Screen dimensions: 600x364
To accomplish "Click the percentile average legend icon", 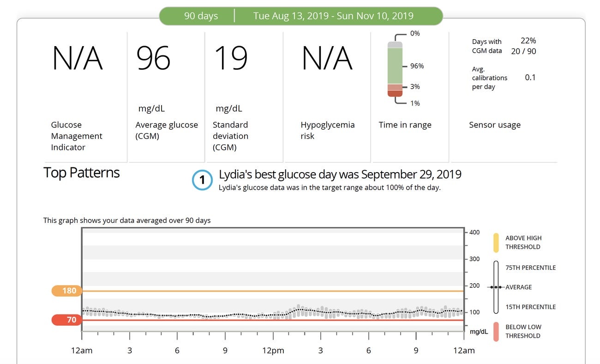I will [x=496, y=287].
